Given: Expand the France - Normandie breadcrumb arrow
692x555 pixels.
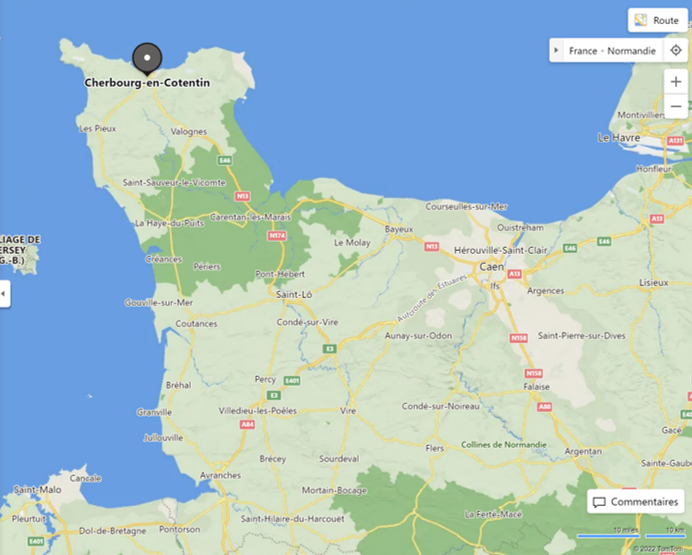Looking at the screenshot, I should click(556, 50).
